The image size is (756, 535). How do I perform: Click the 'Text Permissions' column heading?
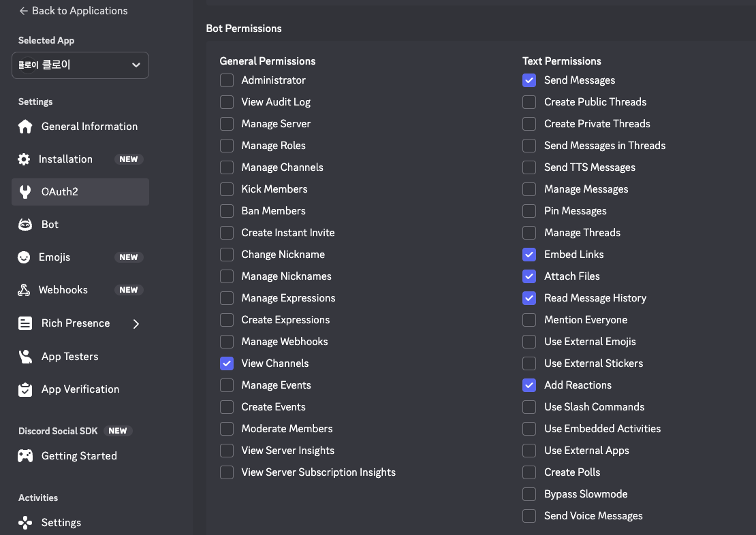562,61
